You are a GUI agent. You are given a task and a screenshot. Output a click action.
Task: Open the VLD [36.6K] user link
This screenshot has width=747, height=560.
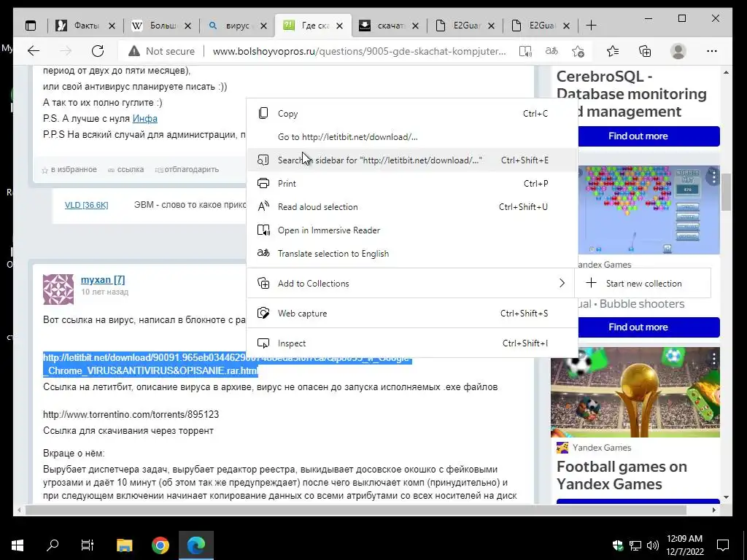tap(86, 205)
